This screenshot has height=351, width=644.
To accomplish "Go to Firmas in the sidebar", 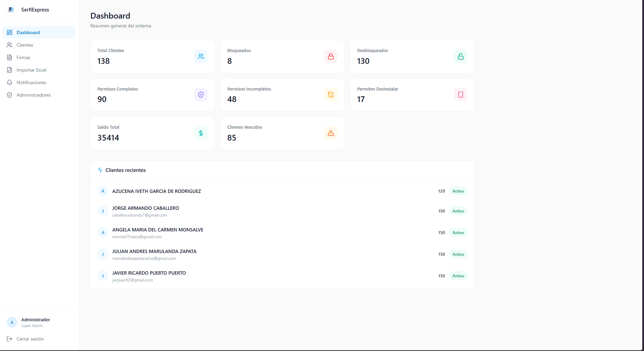I will tap(23, 57).
